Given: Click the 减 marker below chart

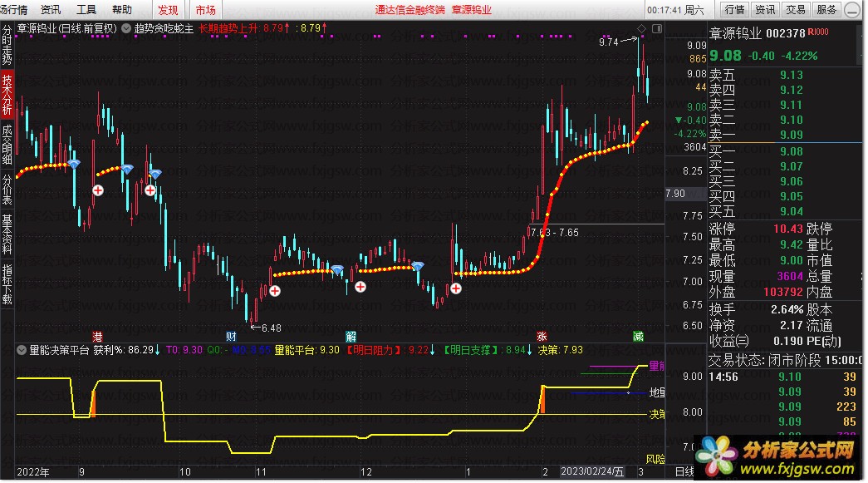Looking at the screenshot, I should [x=638, y=336].
